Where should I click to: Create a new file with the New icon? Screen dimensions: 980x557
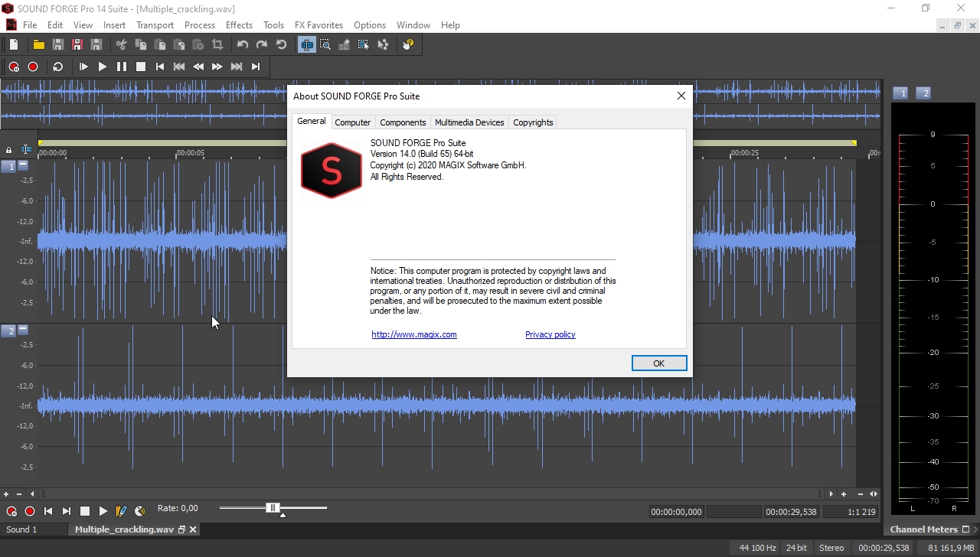[x=14, y=44]
